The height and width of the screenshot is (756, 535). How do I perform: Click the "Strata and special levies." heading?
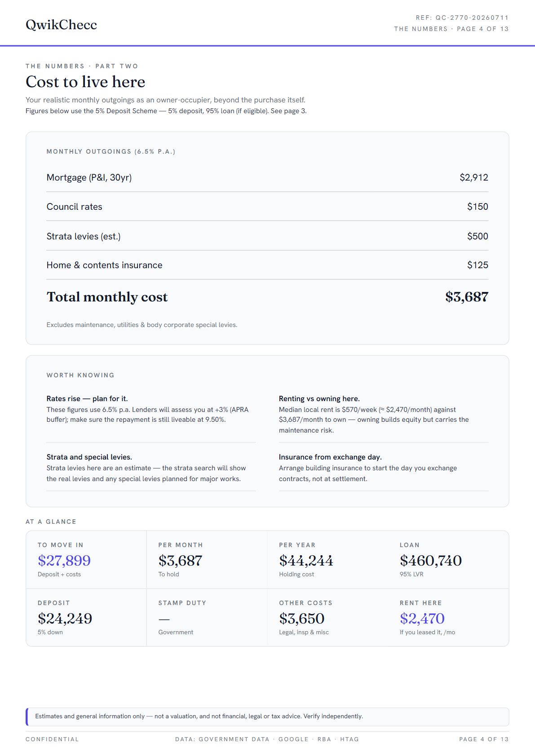[89, 457]
